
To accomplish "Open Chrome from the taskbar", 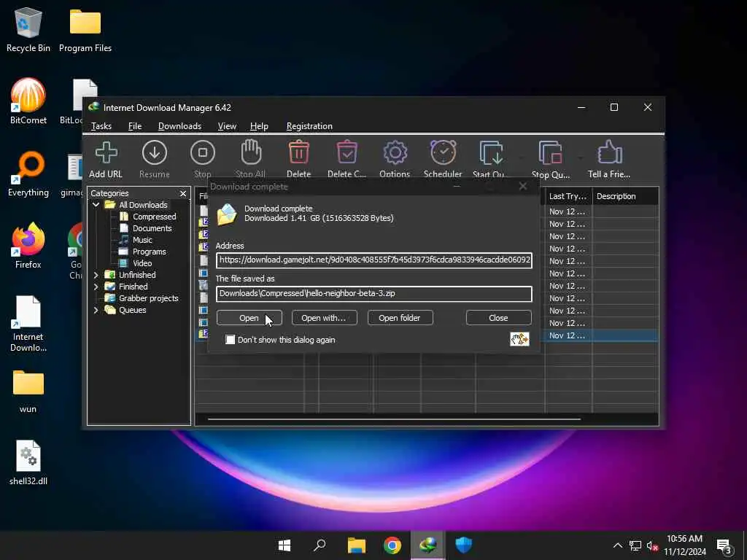I will point(392,545).
